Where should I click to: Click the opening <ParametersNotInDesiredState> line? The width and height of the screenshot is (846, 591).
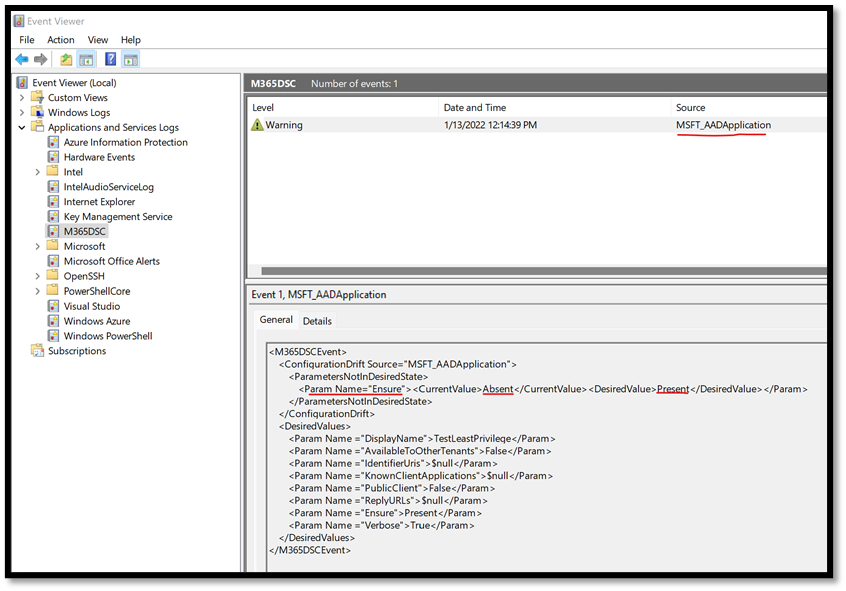click(x=358, y=377)
